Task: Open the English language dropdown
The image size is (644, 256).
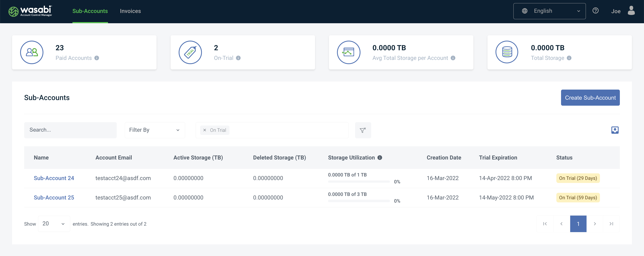Action: 549,11
